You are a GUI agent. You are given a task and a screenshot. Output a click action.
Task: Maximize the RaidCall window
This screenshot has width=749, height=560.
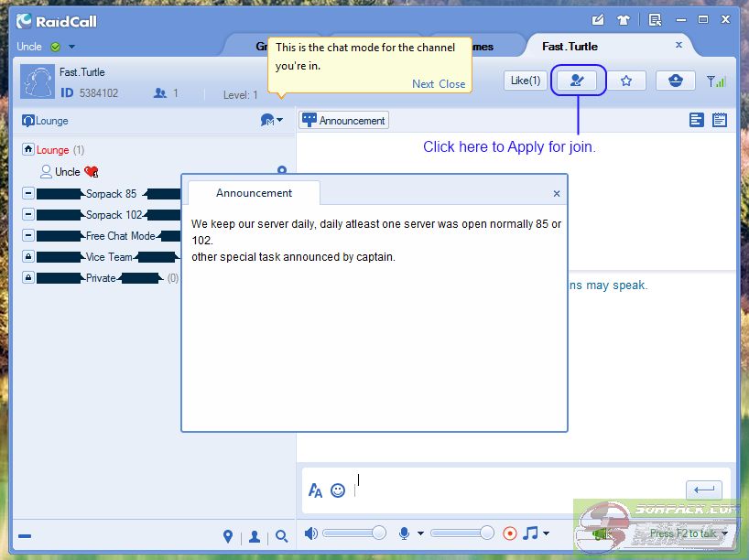coord(703,19)
